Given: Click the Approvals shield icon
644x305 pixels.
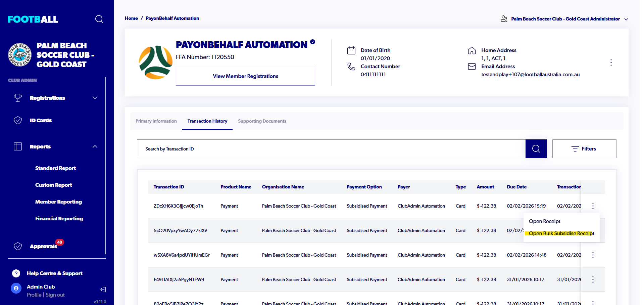Looking at the screenshot, I should click(x=18, y=246).
